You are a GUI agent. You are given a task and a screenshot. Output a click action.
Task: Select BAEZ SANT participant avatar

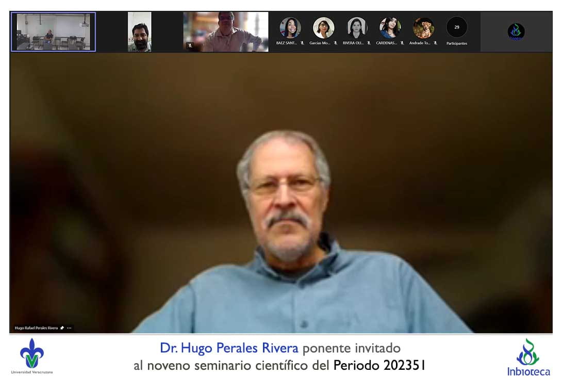pos(290,28)
